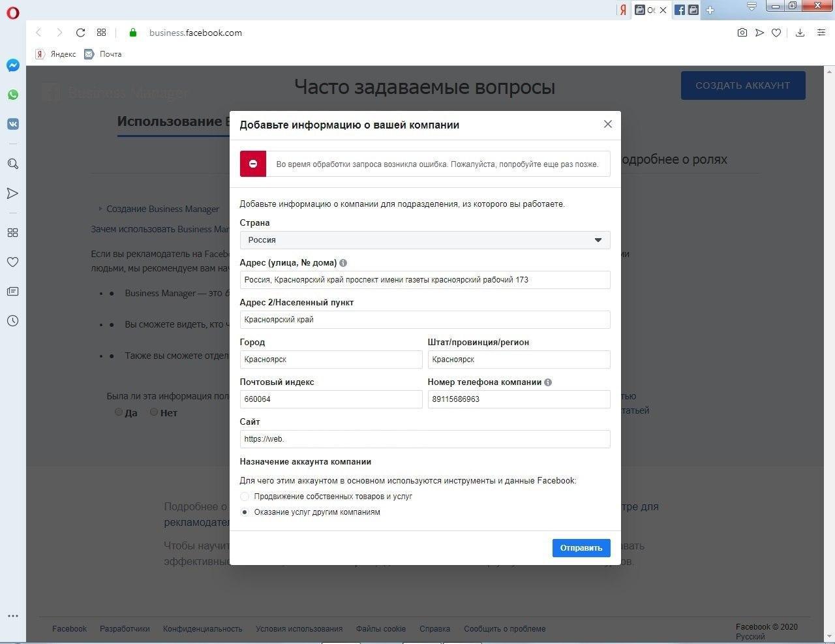Viewport: 835px width, 644px height.
Task: Open the downloads panel
Action: click(x=800, y=33)
